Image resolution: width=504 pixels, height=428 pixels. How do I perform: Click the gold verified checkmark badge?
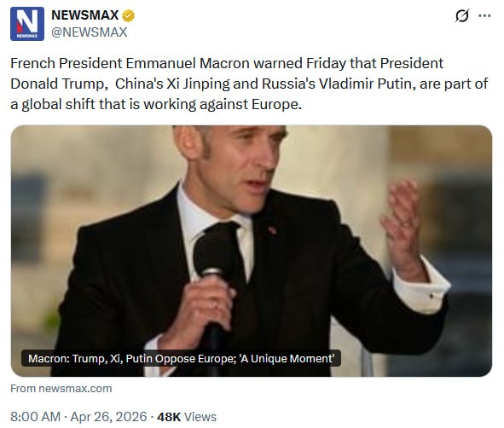click(128, 15)
